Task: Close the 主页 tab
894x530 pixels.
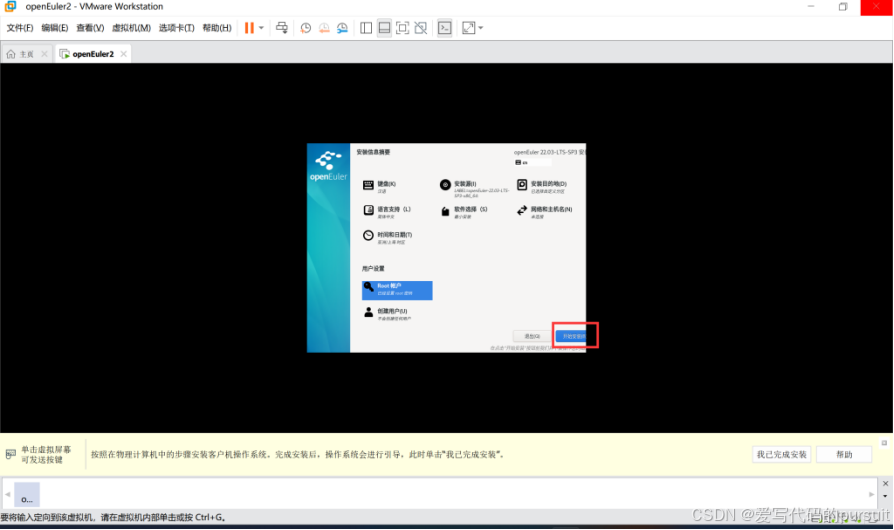Action: click(x=44, y=54)
